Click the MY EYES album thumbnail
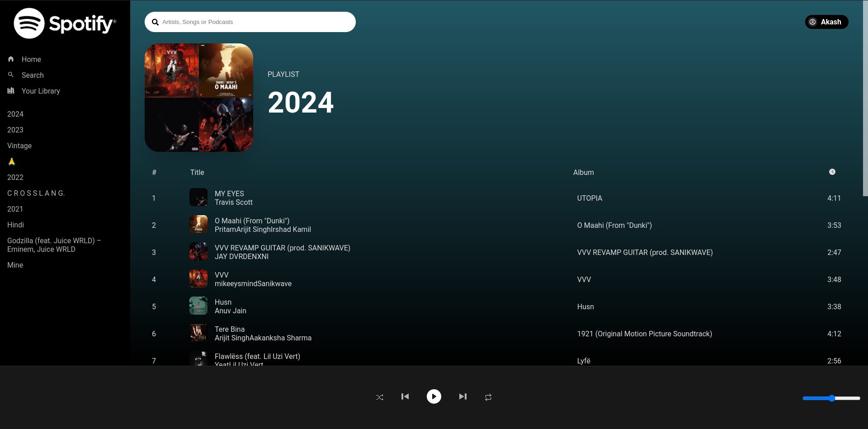This screenshot has width=868, height=429. (198, 197)
